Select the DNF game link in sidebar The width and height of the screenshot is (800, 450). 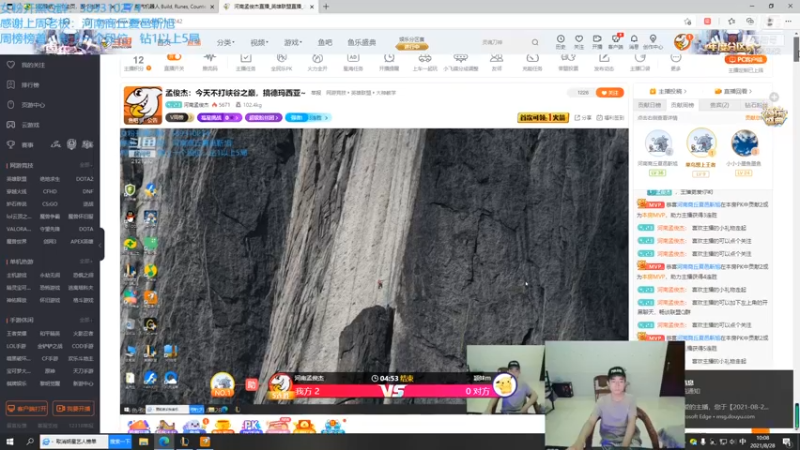pos(88,191)
